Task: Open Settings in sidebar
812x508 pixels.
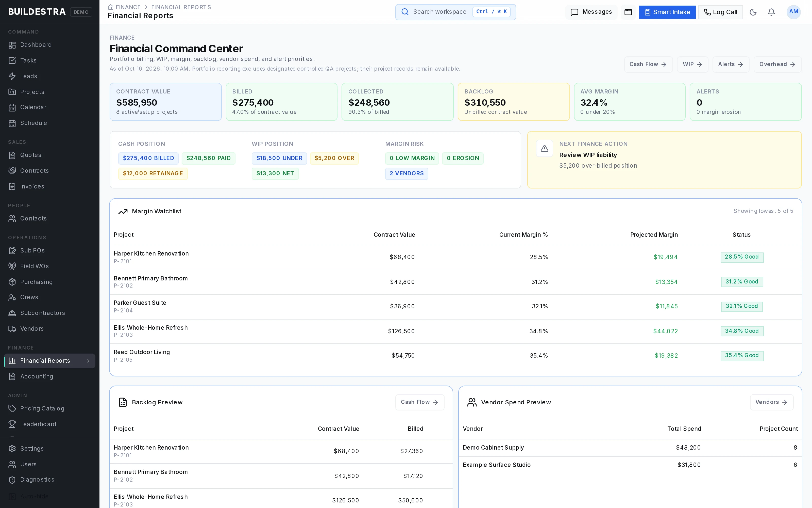Action: pos(50,449)
